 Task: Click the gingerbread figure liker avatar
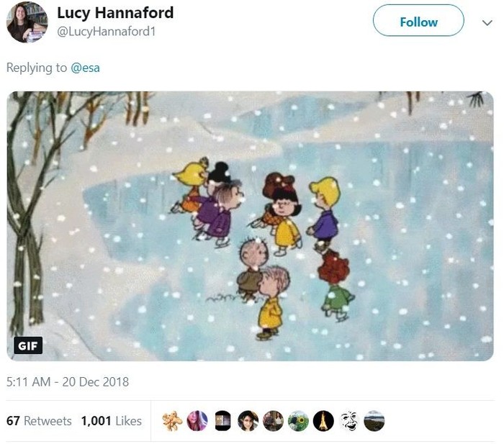[x=172, y=421]
